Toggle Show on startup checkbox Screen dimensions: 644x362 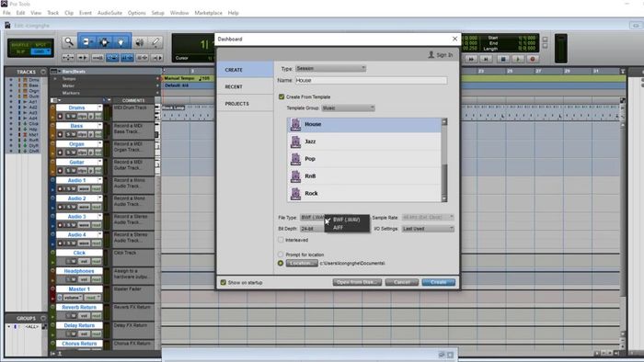coord(224,282)
